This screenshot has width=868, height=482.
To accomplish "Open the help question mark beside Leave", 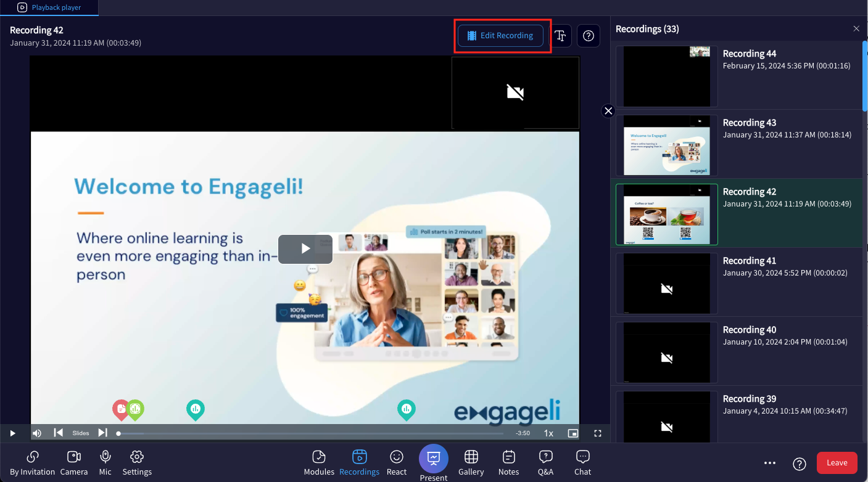I will (x=799, y=463).
